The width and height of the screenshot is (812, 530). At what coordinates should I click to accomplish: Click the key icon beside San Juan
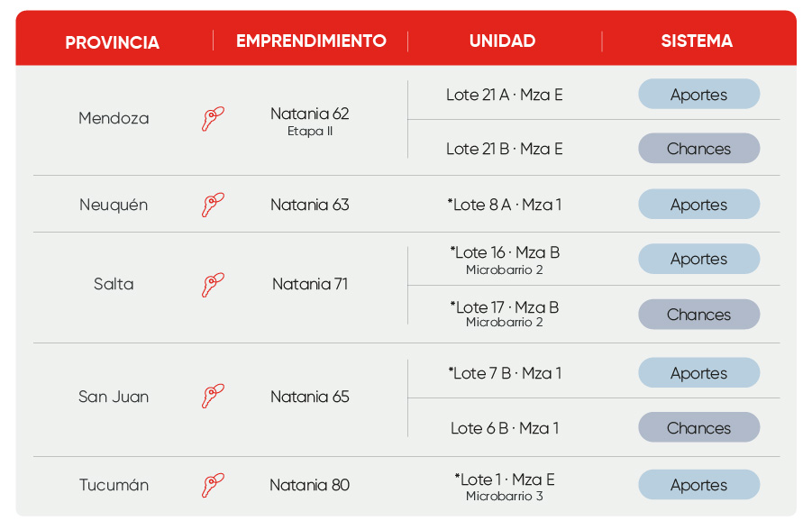coord(213,396)
